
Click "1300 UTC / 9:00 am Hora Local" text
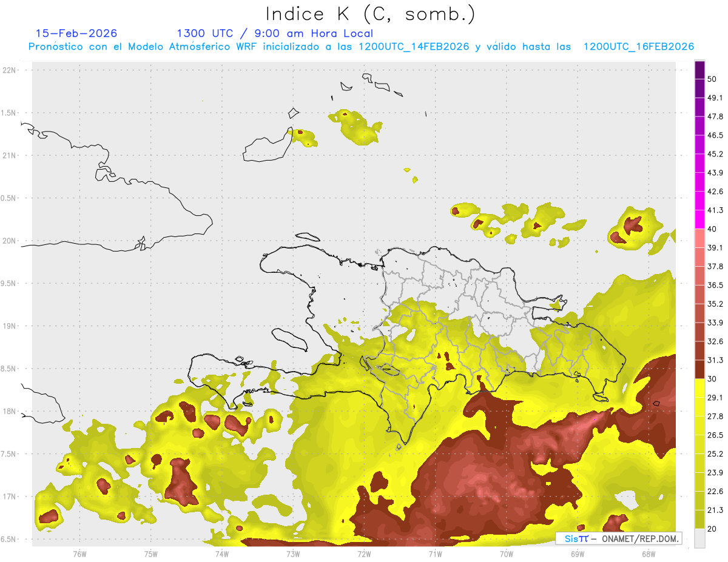275,33
